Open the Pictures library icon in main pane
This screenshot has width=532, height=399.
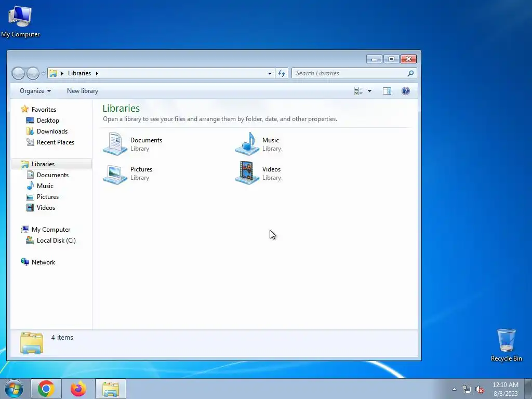tap(115, 174)
